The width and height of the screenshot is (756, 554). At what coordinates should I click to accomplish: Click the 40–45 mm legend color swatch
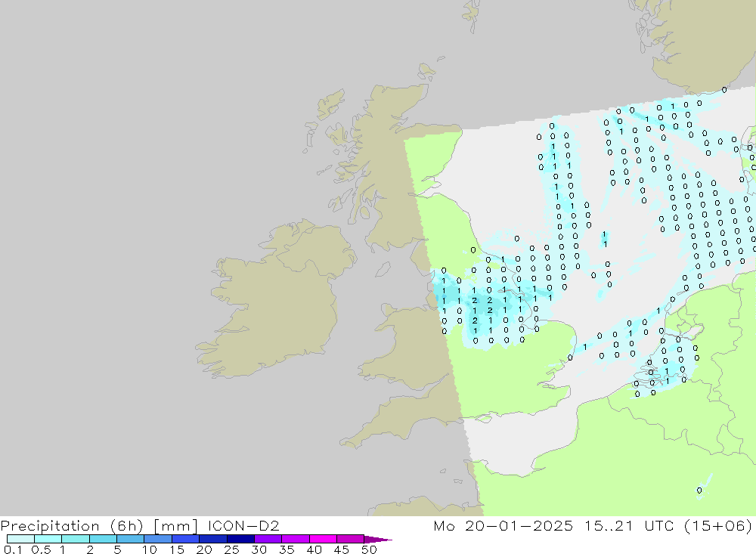coord(323,539)
